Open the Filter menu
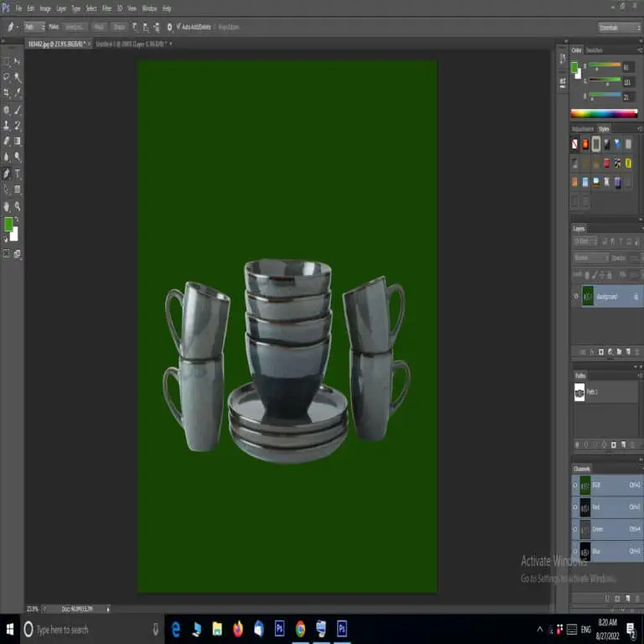The image size is (644, 644). pyautogui.click(x=106, y=8)
